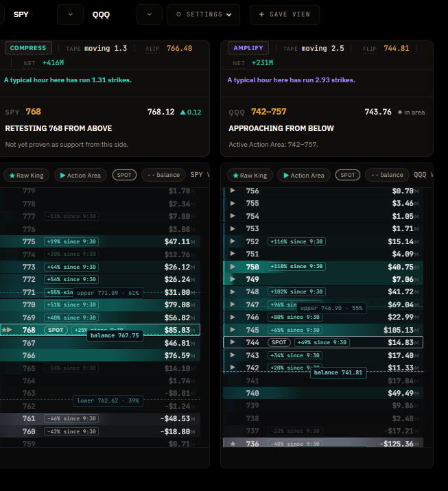Click SPY FLIP value 766.40
The width and height of the screenshot is (448, 491).
click(x=179, y=48)
